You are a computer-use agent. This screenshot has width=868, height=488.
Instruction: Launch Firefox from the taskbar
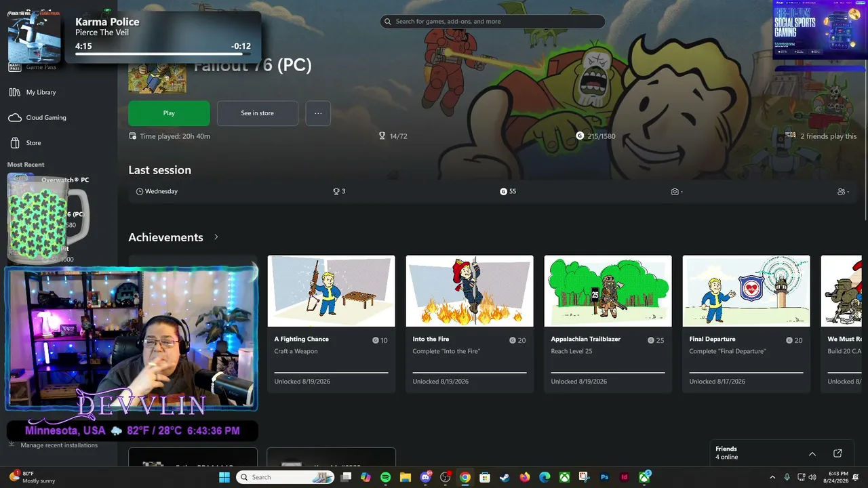[525, 477]
